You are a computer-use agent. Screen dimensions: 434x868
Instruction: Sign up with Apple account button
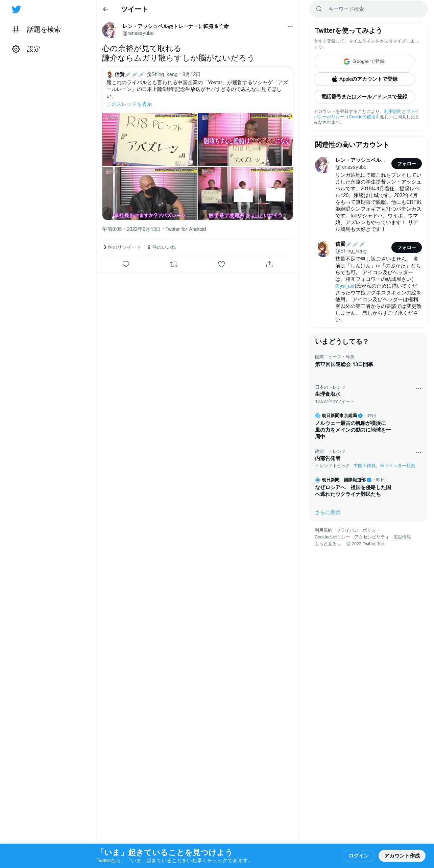(x=364, y=79)
